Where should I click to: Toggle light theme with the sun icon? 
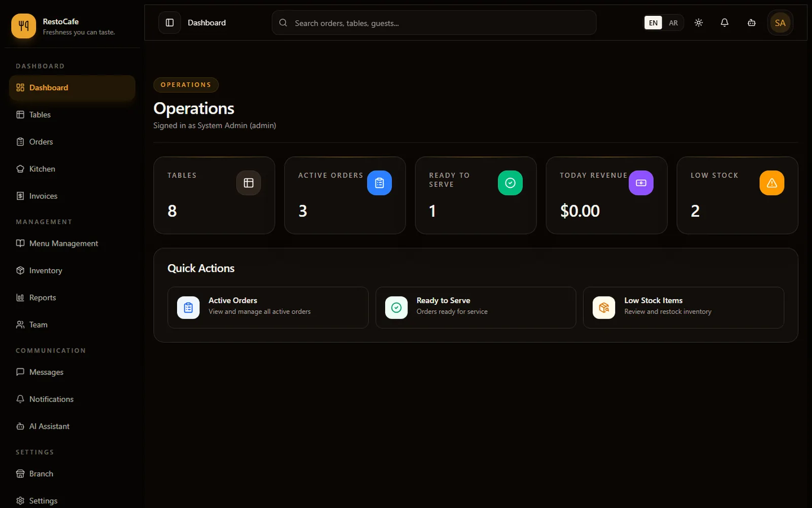point(699,23)
